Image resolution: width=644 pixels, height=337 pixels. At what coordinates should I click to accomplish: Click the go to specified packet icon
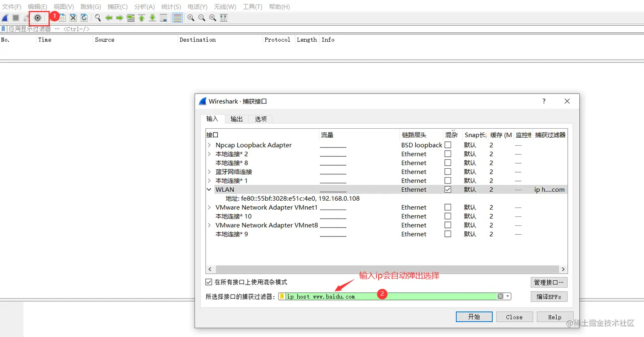click(x=131, y=18)
